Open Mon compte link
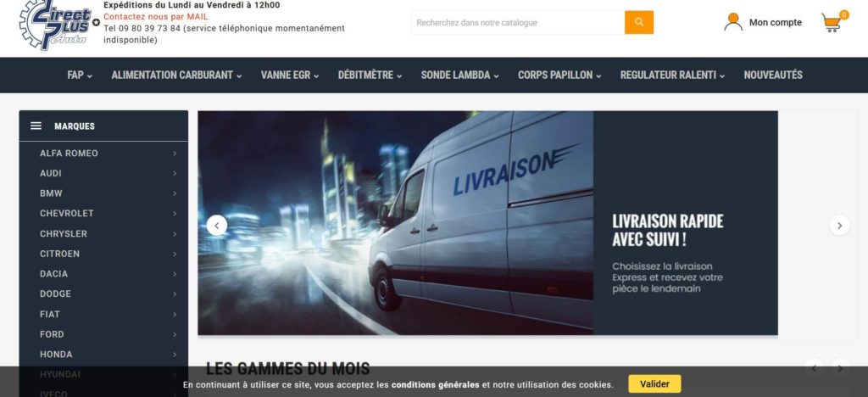 (775, 22)
